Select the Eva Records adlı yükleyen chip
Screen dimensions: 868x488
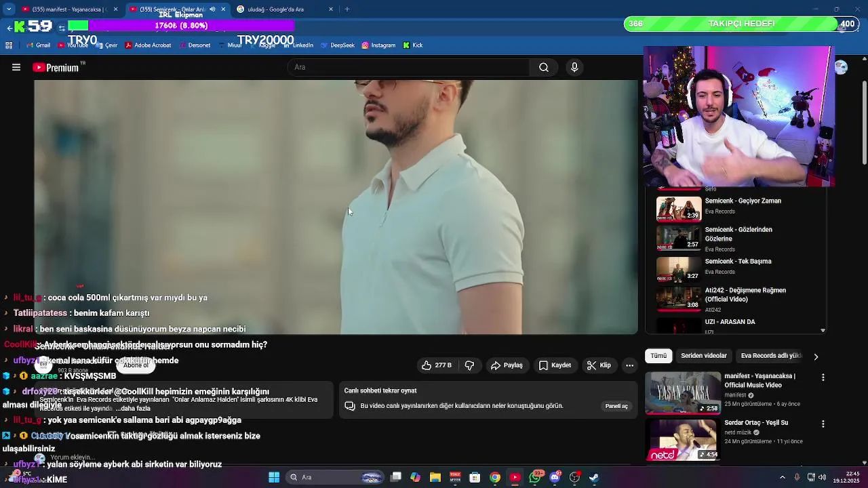coord(771,356)
